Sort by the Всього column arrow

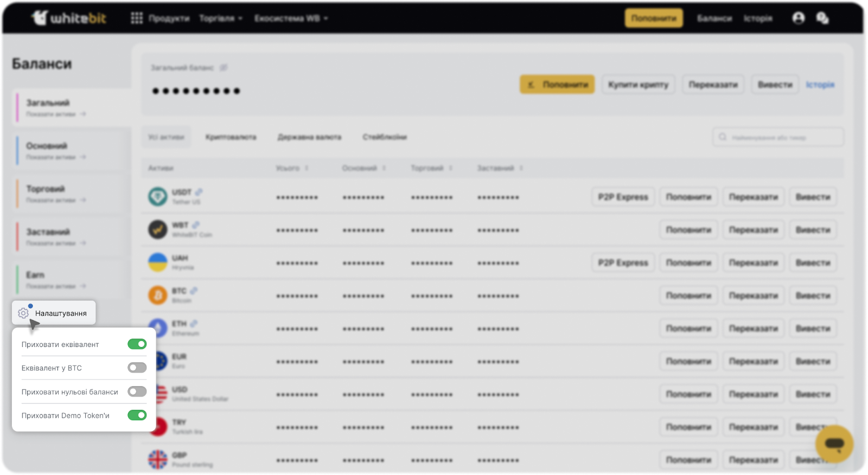point(307,168)
